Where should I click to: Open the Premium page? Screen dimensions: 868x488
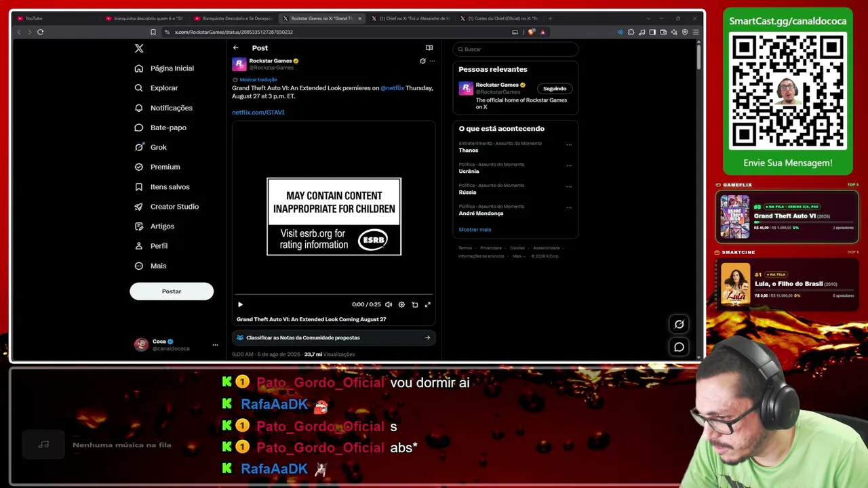point(157,167)
